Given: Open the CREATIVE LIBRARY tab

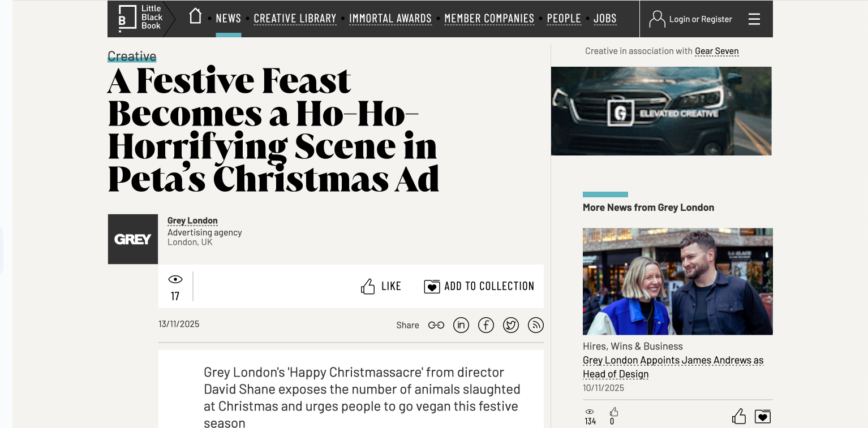Looking at the screenshot, I should pyautogui.click(x=295, y=18).
